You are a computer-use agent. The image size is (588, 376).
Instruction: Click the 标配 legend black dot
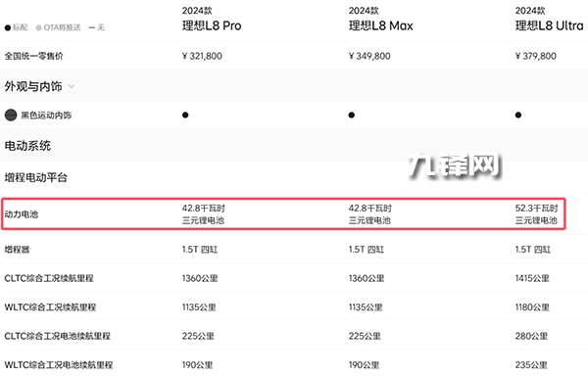pyautogui.click(x=8, y=27)
